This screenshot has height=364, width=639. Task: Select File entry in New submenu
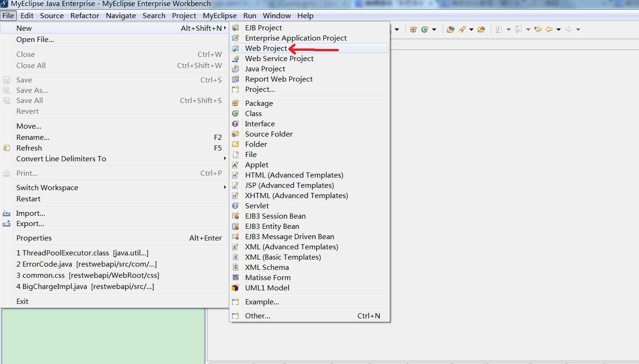309,154
